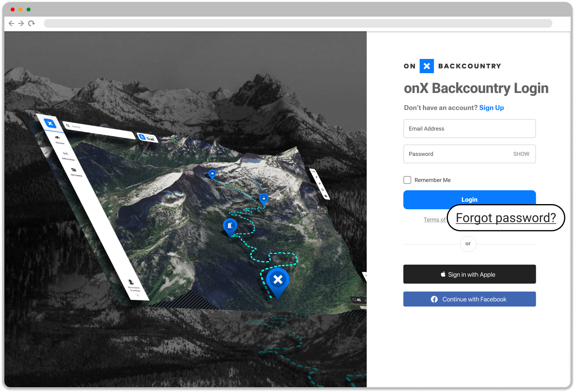Screen dimensions: 575x392
Task: Click the search magnifier in the map search bar
Action: [x=68, y=125]
